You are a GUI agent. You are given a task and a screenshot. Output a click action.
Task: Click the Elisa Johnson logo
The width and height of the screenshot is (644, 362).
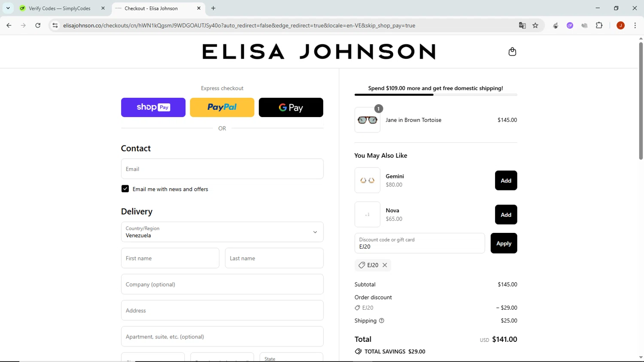click(319, 51)
